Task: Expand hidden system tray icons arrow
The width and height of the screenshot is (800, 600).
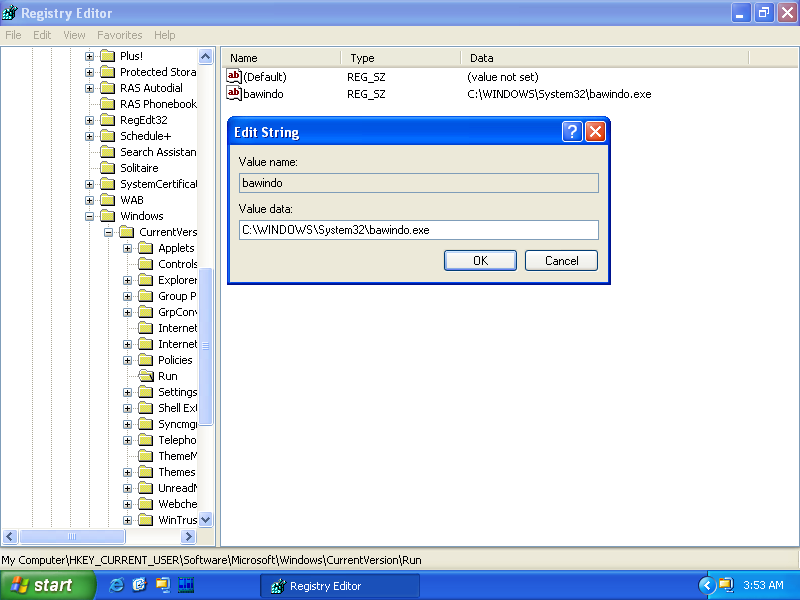Action: [707, 585]
